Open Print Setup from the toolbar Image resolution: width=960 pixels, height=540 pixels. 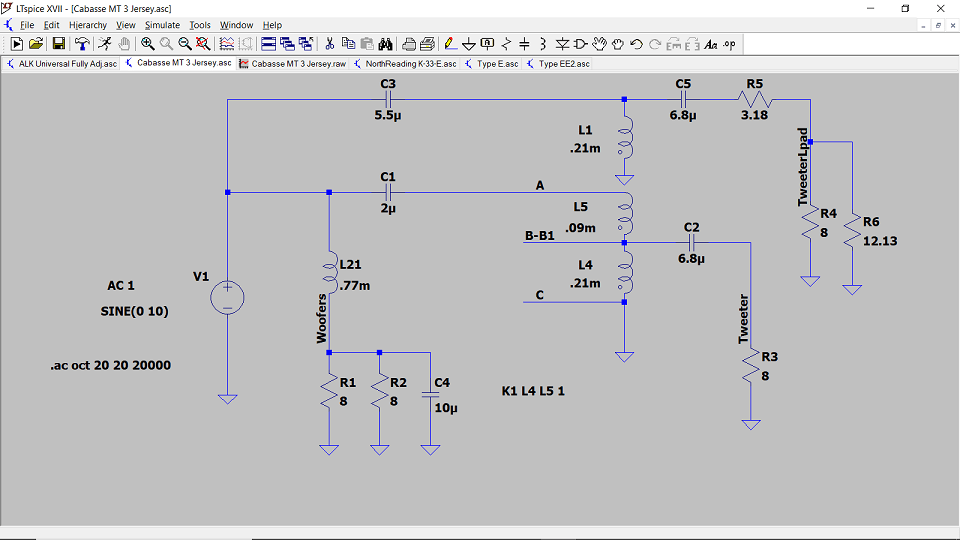coord(428,43)
